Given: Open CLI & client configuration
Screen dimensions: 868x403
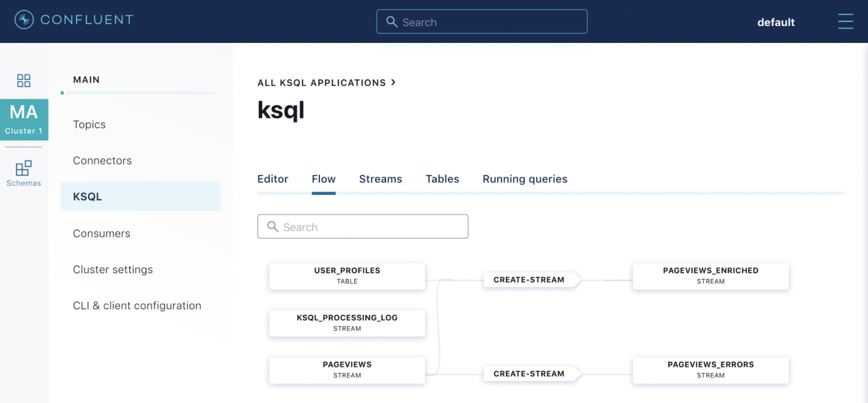Looking at the screenshot, I should point(137,305).
